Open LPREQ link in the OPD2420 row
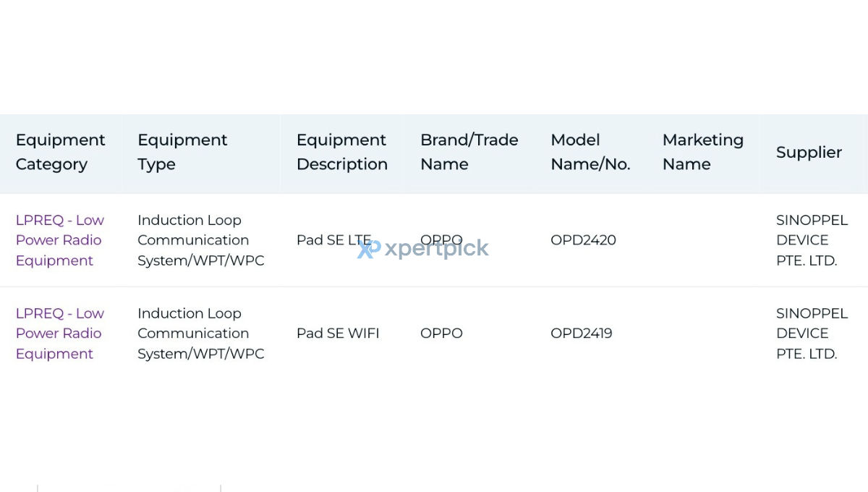This screenshot has height=492, width=868. click(60, 240)
